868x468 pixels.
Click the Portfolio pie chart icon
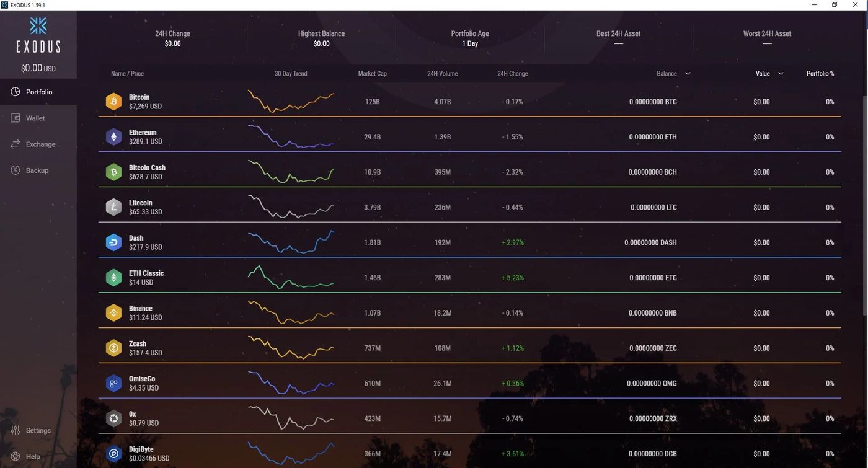(x=15, y=92)
